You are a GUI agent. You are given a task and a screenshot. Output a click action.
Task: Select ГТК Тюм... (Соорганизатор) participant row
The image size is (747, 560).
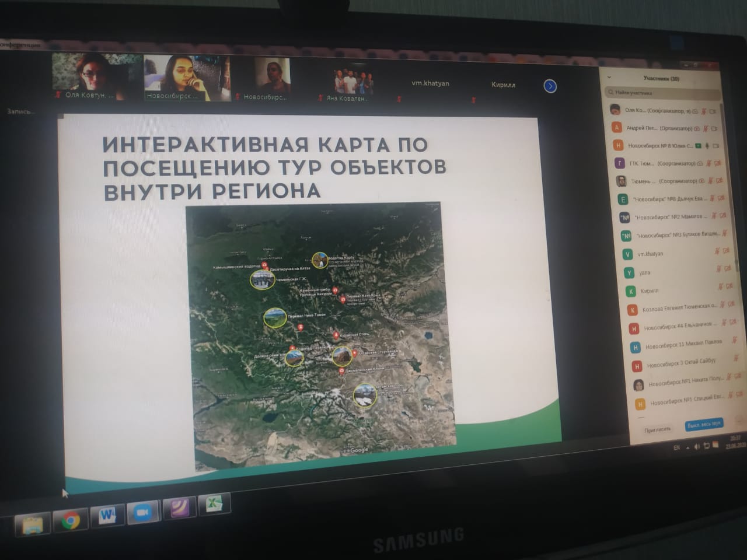coord(667,163)
